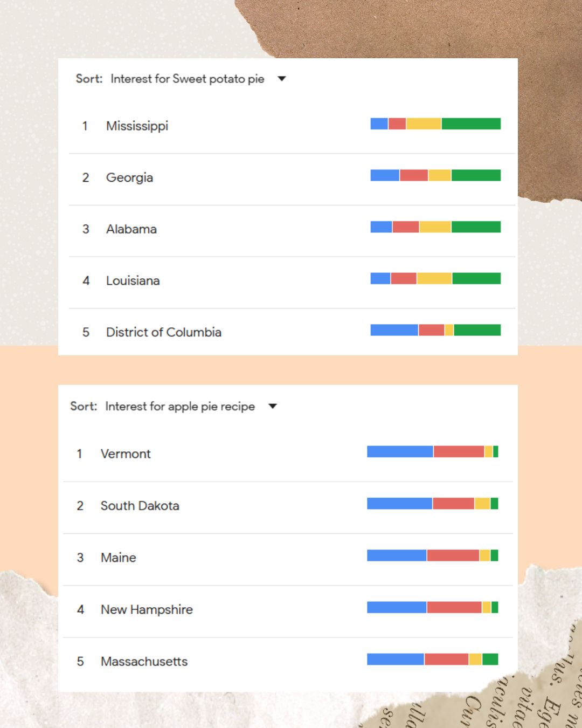Open the apple pie recipe sort dropdown arrow
Image resolution: width=582 pixels, height=728 pixels.
coord(273,406)
